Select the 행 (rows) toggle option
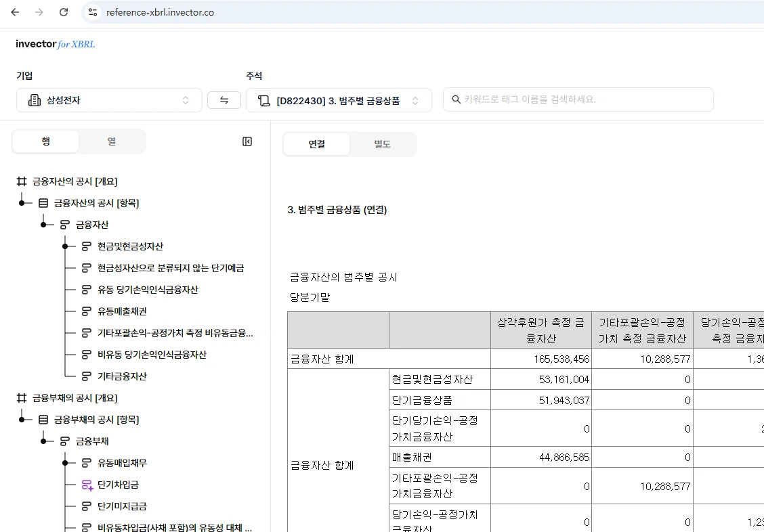Viewport: 764px width, 532px height. (46, 141)
